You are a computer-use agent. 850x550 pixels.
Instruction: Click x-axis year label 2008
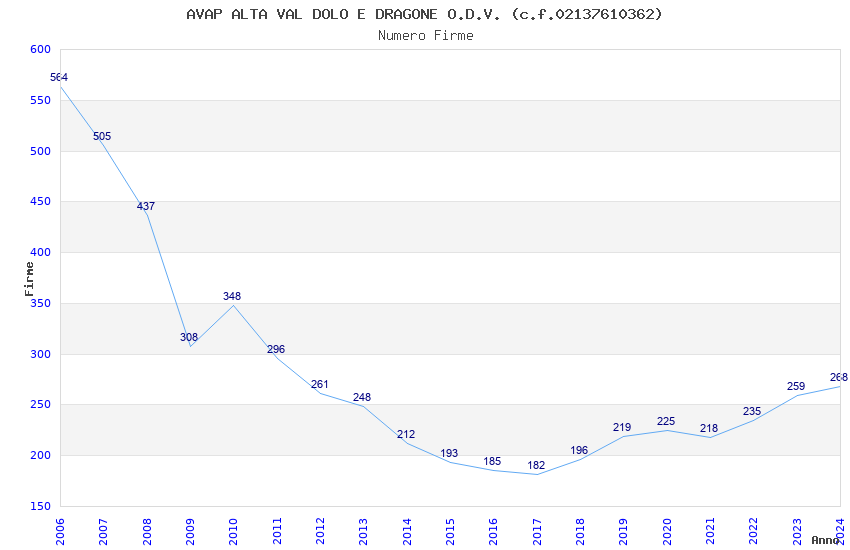[x=146, y=532]
